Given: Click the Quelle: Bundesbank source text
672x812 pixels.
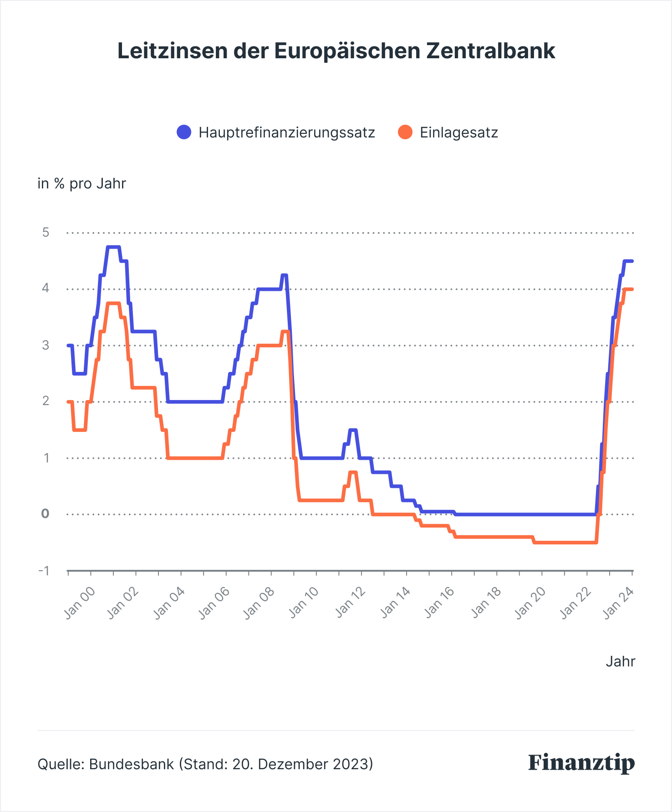Looking at the screenshot, I should pos(205,764).
